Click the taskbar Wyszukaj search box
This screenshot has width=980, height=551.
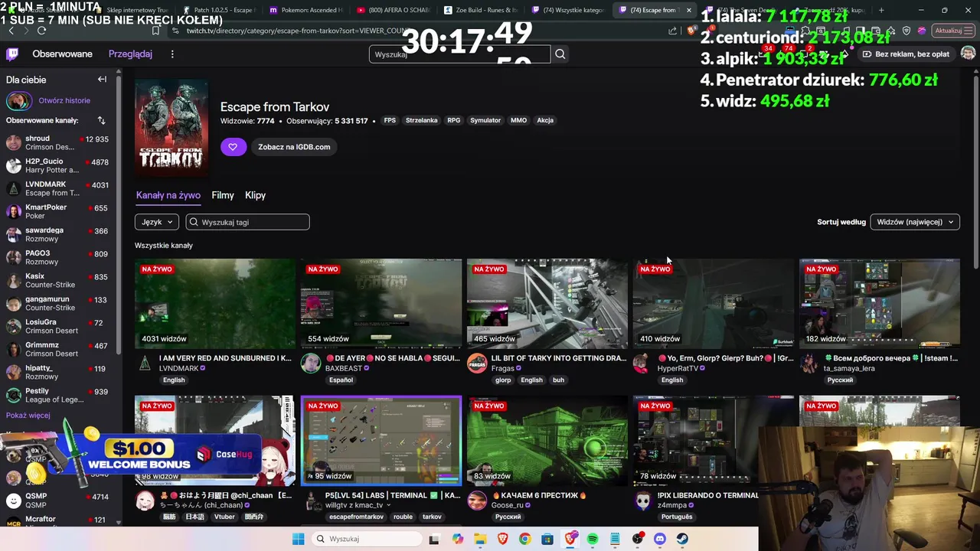click(x=367, y=539)
